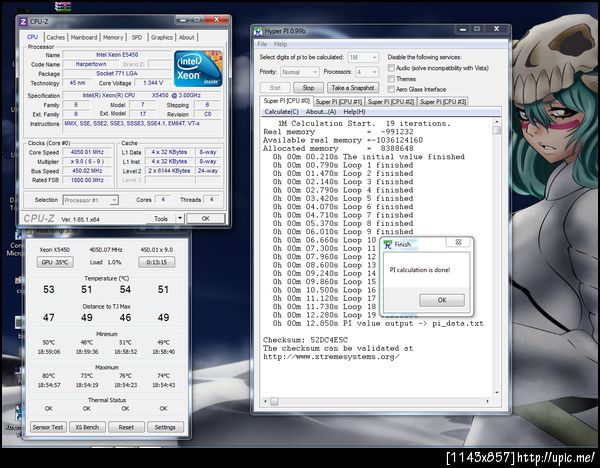Click the Core Speed 4050.01 MHz field
The width and height of the screenshot is (600, 468).
(87, 152)
